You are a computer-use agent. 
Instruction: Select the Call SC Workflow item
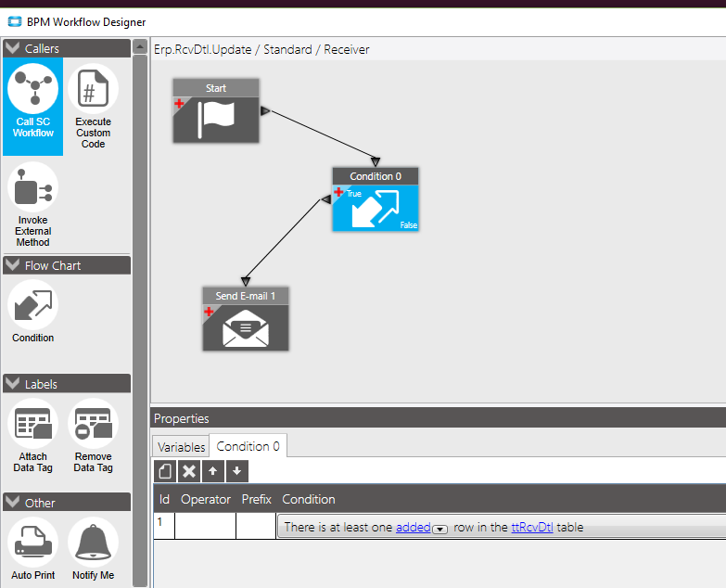click(32, 106)
